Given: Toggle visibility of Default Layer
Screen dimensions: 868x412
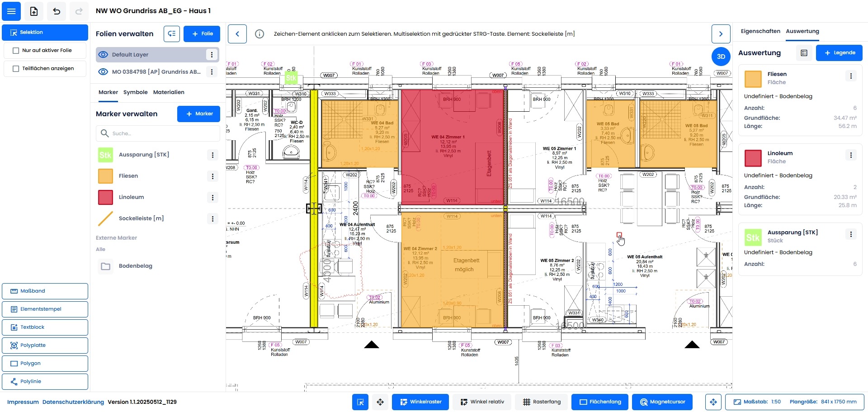Looking at the screenshot, I should 103,55.
